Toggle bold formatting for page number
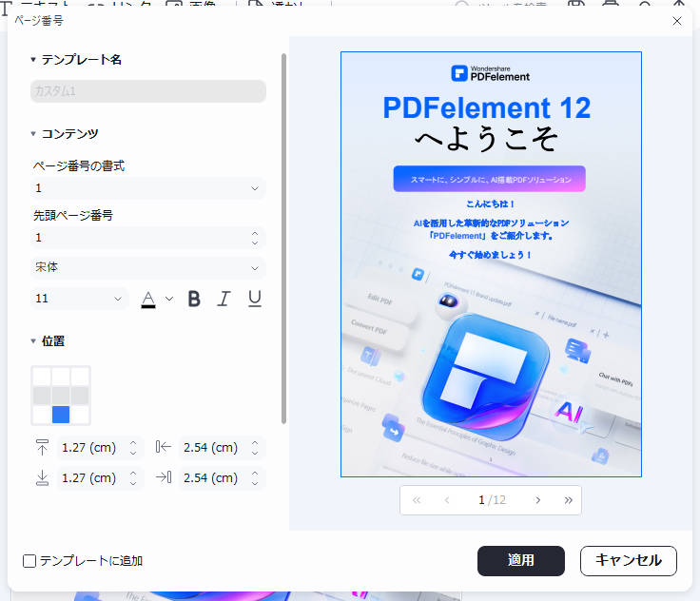Screen dimensions: 700x601 [194, 299]
